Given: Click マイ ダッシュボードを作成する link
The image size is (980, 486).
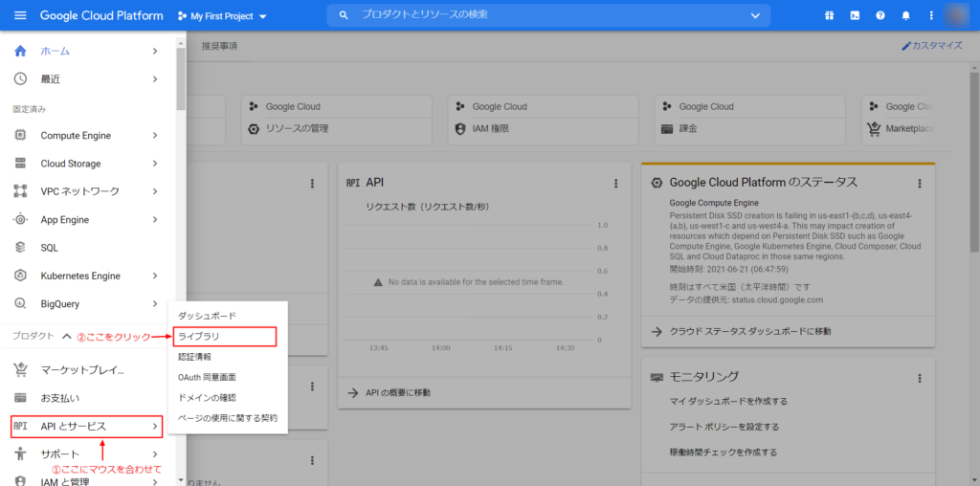Looking at the screenshot, I should point(728,401).
